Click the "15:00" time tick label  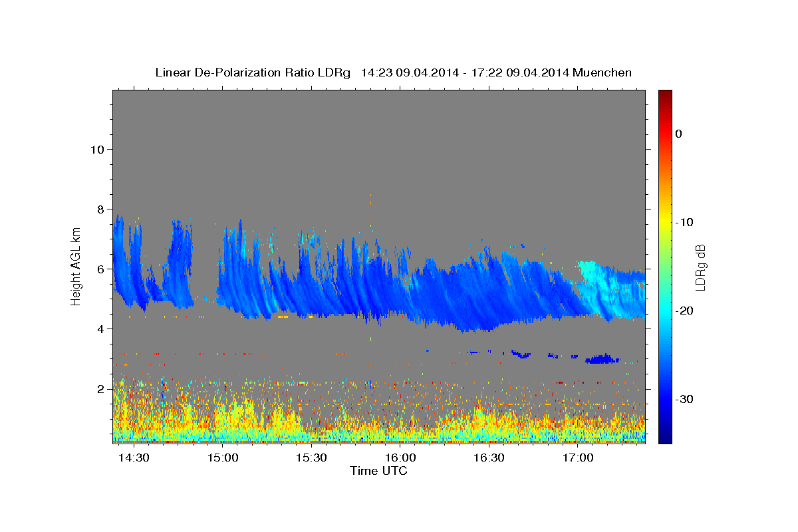point(223,458)
